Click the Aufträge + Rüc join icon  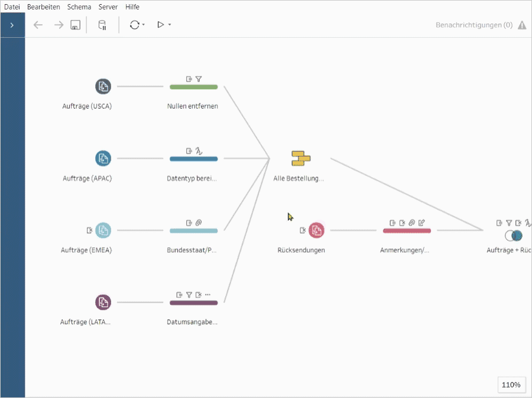[514, 236]
